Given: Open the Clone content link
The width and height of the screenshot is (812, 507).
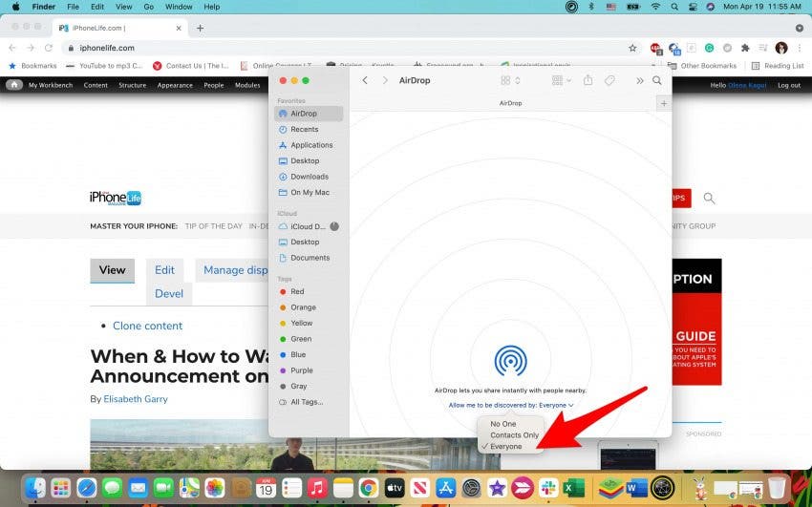Looking at the screenshot, I should tap(147, 326).
